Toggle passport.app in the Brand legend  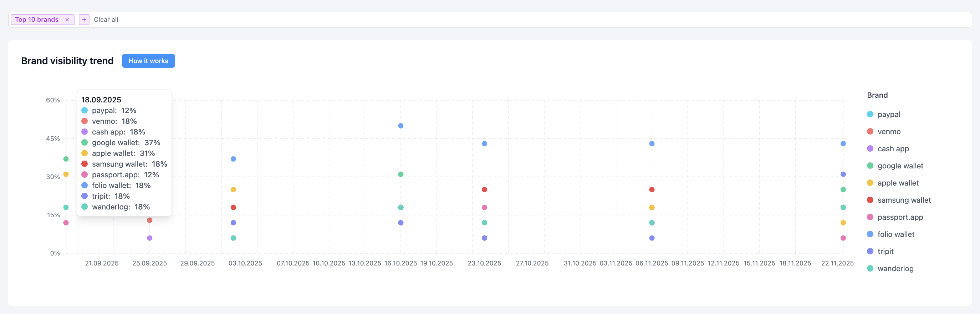895,217
